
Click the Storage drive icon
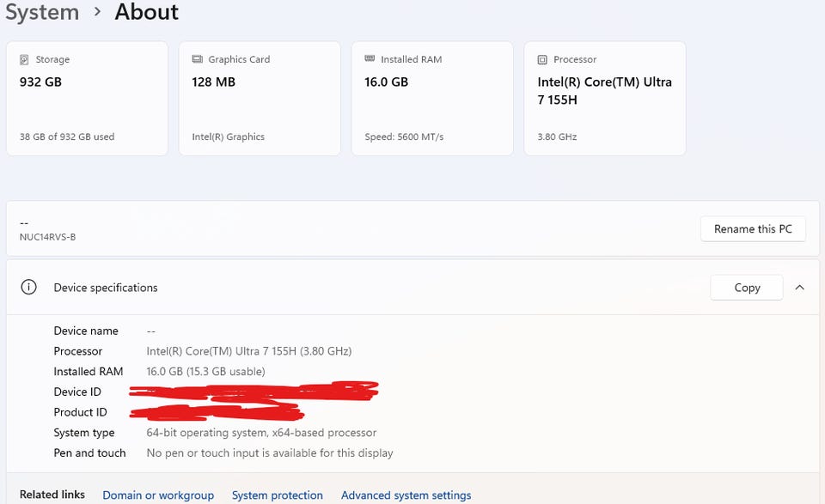tap(24, 60)
